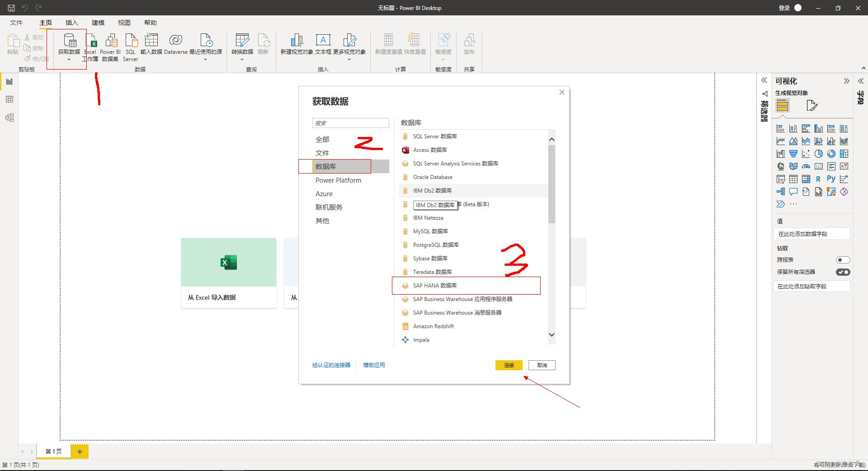Choose the Amazon Redshift connector
This screenshot has width=868, height=471.
(x=473, y=326)
